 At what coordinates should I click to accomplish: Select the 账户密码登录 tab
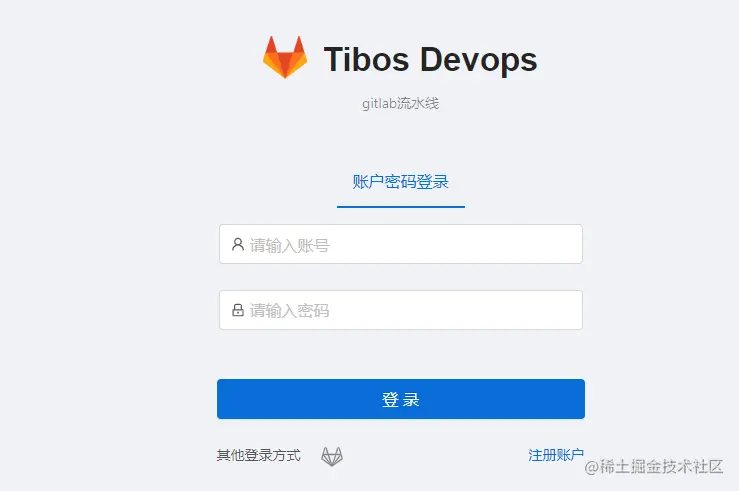tap(401, 182)
